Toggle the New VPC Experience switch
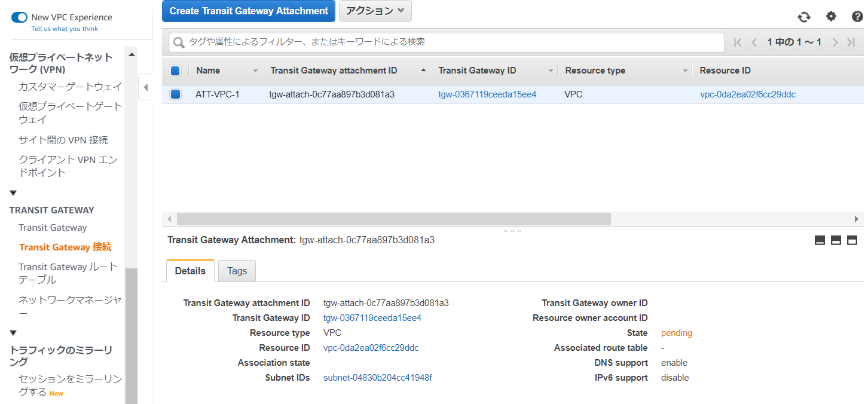 pos(19,17)
